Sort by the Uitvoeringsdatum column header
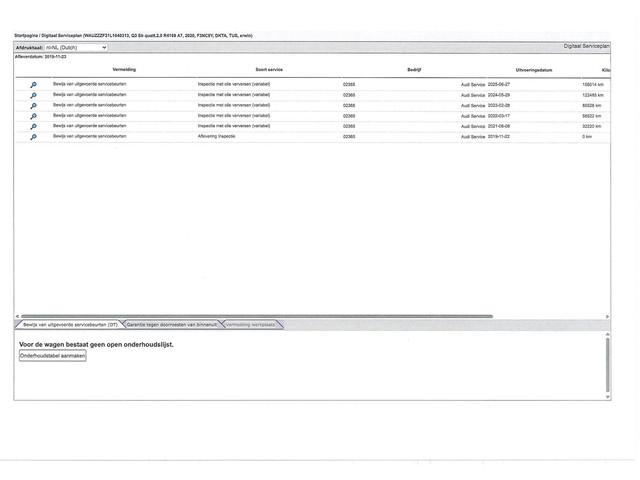Viewport: 640px width, 480px height. click(x=534, y=70)
